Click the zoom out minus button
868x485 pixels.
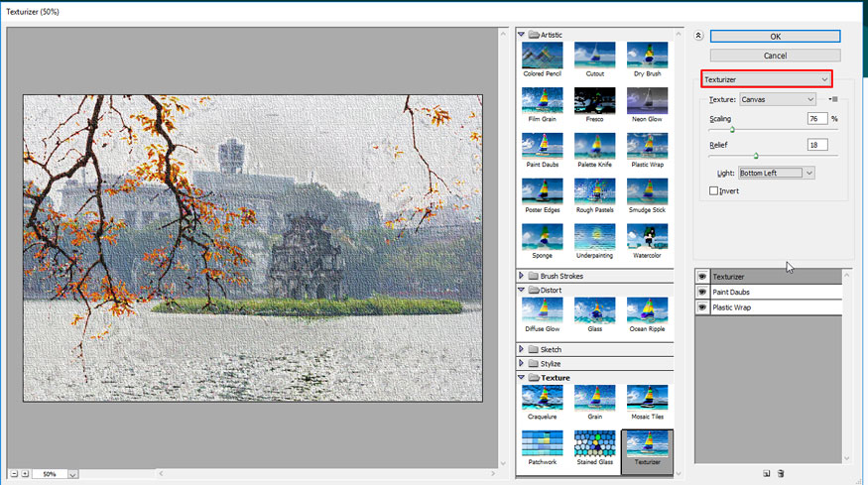click(x=15, y=474)
